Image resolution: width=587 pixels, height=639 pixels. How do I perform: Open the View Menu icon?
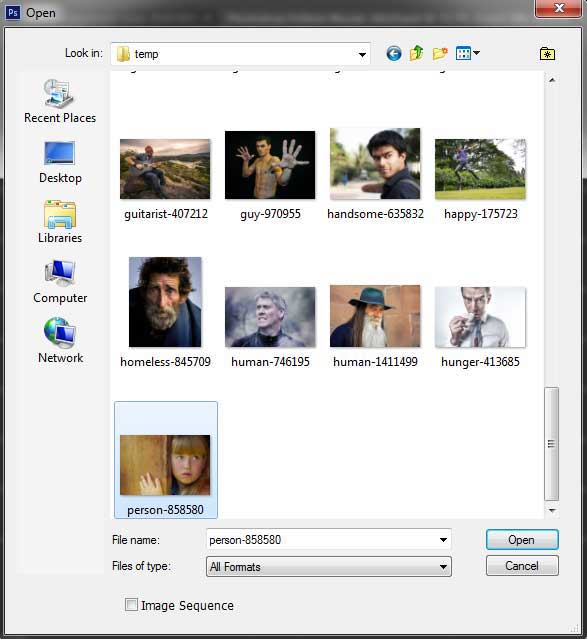coord(463,53)
